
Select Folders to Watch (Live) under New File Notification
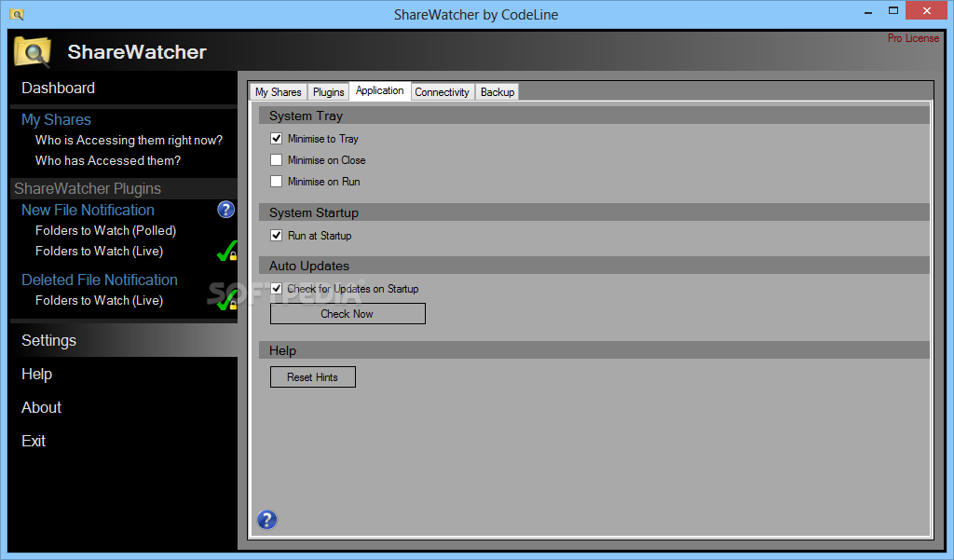point(99,251)
